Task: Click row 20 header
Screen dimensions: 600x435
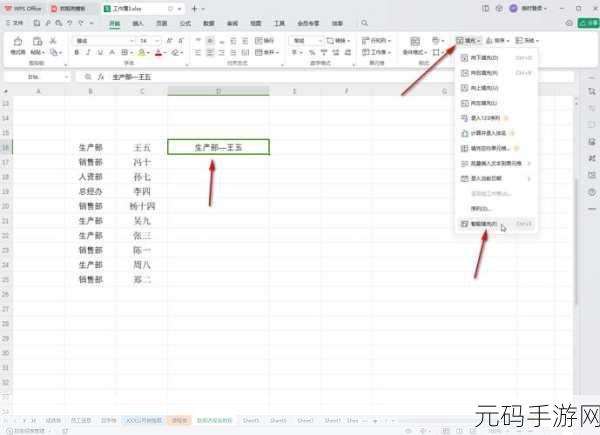Action: (x=6, y=206)
